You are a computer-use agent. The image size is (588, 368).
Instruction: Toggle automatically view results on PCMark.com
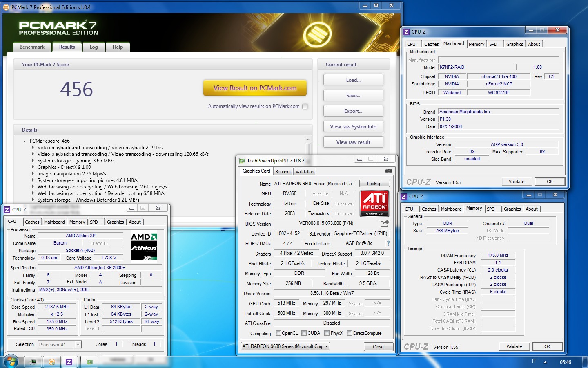pos(305,106)
